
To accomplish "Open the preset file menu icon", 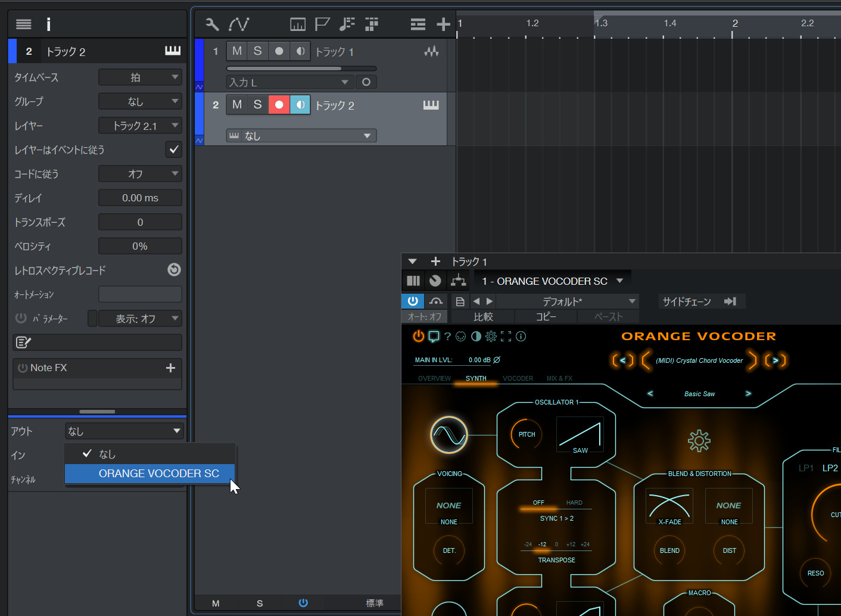I will (x=460, y=301).
